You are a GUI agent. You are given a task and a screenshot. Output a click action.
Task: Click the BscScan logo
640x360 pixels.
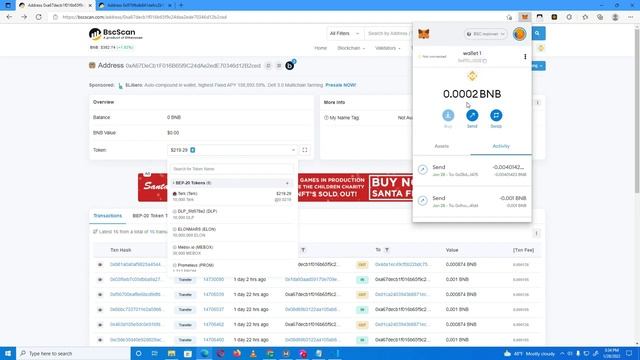(116, 34)
